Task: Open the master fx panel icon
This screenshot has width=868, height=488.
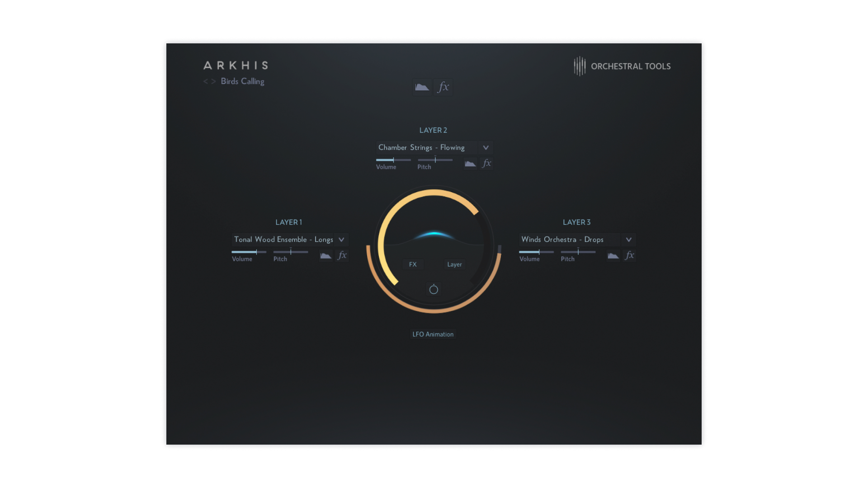Action: 443,87
